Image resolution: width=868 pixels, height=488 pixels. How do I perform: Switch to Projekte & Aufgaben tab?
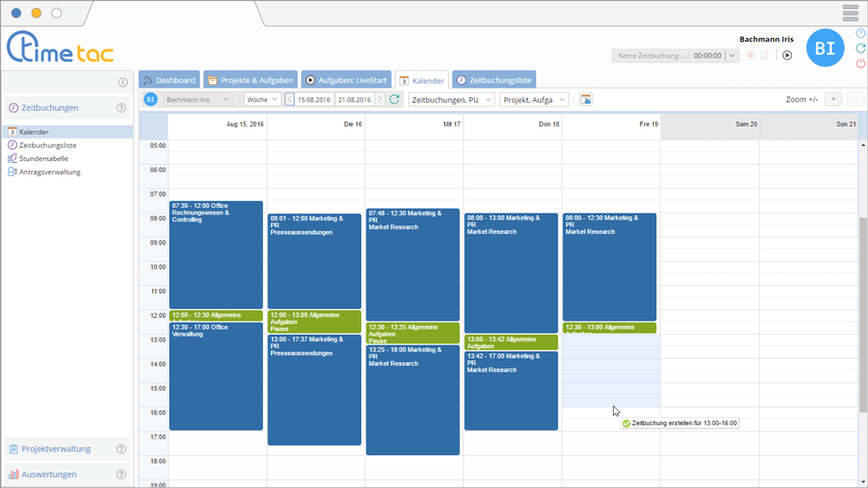(x=250, y=80)
